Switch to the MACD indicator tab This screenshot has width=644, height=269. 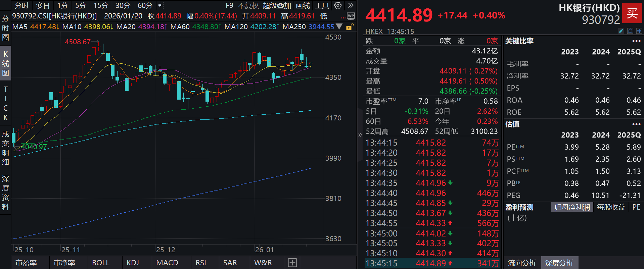tap(167, 263)
